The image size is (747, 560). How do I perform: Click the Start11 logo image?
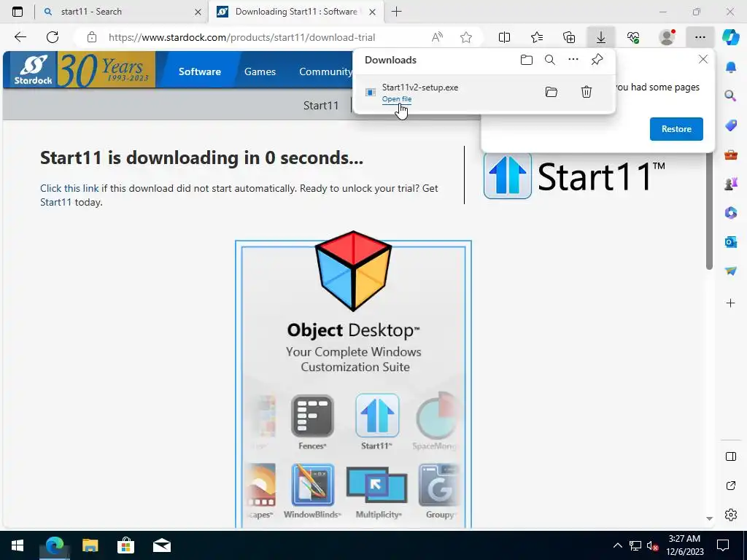575,176
